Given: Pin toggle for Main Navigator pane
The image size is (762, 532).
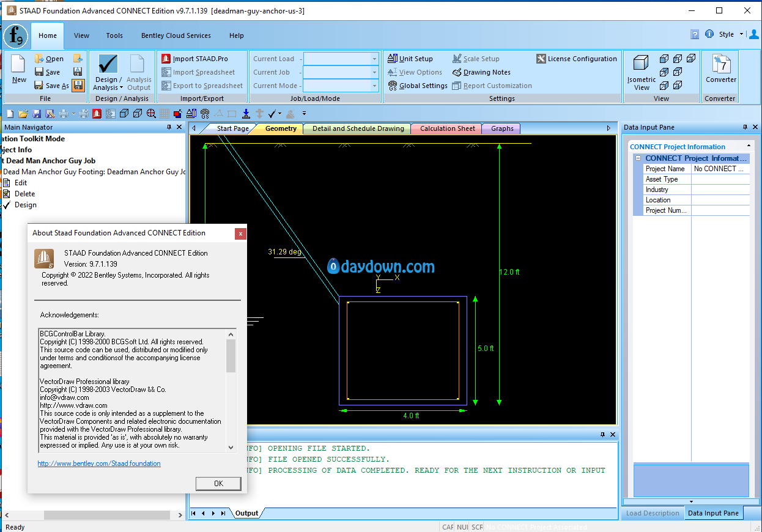Looking at the screenshot, I should pyautogui.click(x=169, y=127).
